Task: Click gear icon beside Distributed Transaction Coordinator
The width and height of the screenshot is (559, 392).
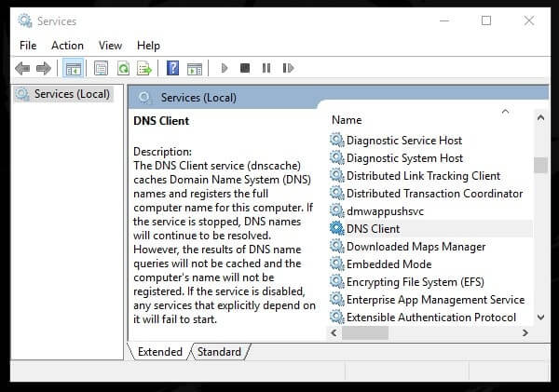Action: coord(337,193)
